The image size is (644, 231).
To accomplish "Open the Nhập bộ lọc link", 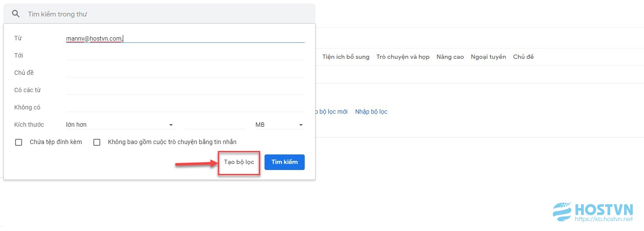I will pos(371,112).
